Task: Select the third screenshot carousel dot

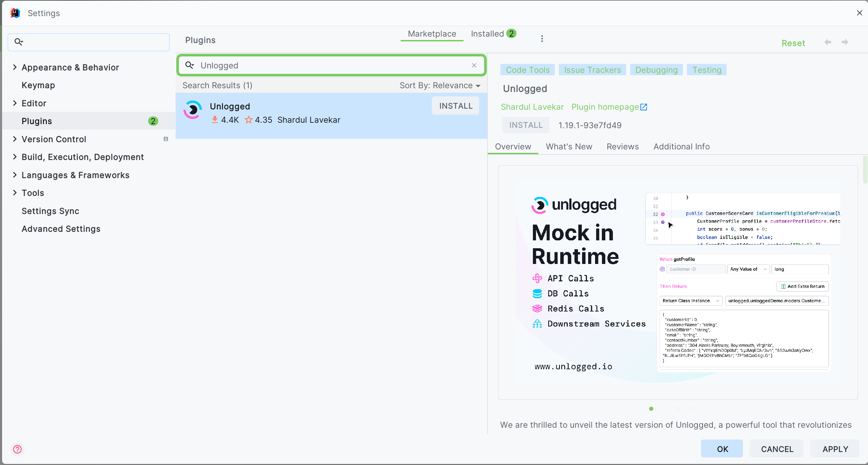Action: pos(678,409)
